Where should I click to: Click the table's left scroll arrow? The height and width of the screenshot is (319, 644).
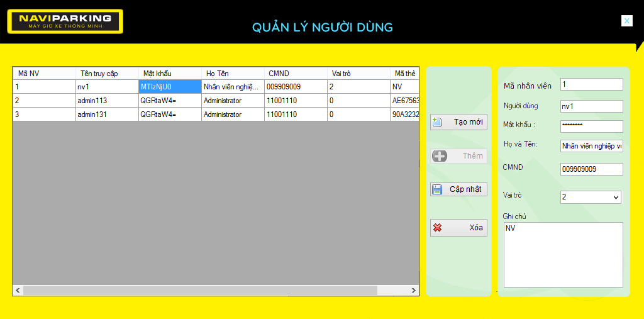coord(18,291)
